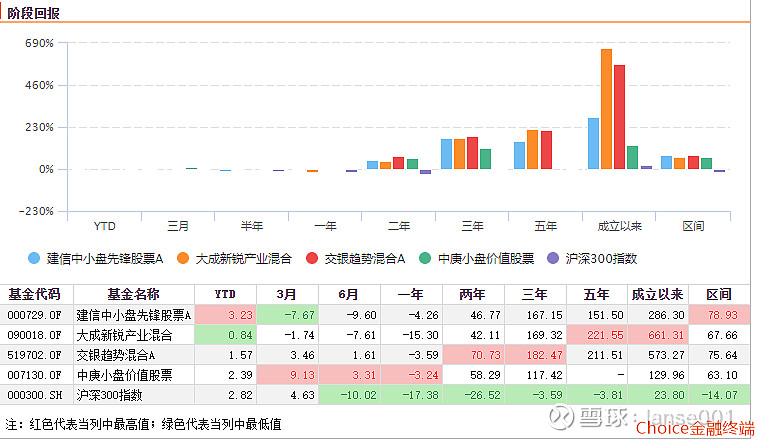Click the green bar in 三年 chart group
The image size is (758, 440).
(x=485, y=159)
